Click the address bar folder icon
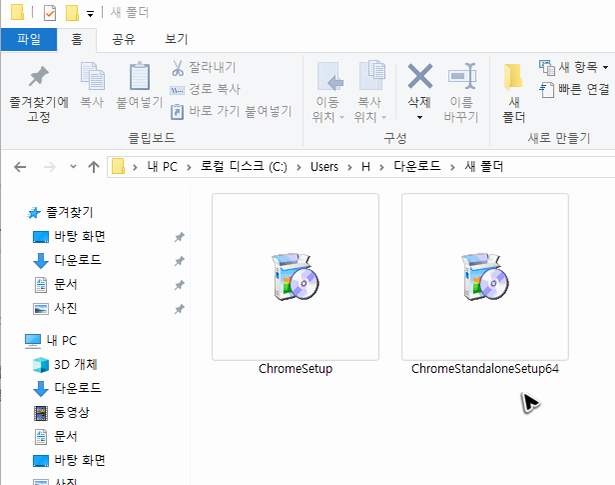 coord(118,166)
